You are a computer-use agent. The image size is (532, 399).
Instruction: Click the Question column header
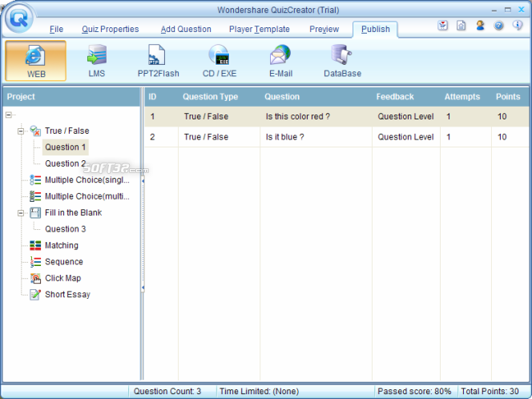click(x=282, y=97)
